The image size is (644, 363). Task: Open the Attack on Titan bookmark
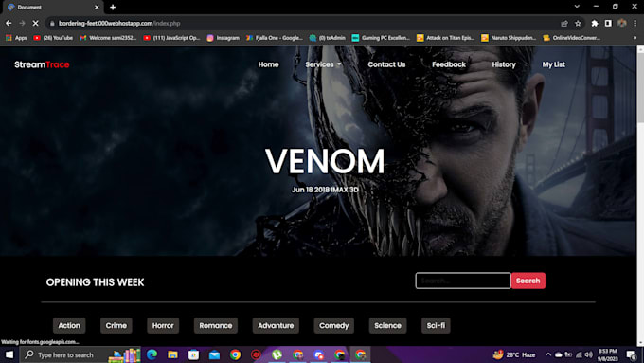coord(445,38)
